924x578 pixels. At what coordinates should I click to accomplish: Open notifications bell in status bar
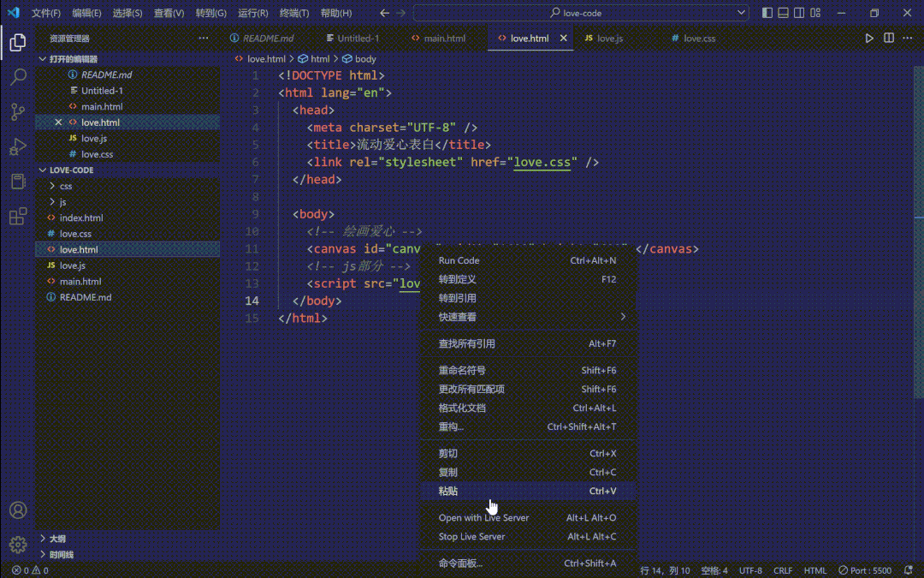click(x=908, y=570)
